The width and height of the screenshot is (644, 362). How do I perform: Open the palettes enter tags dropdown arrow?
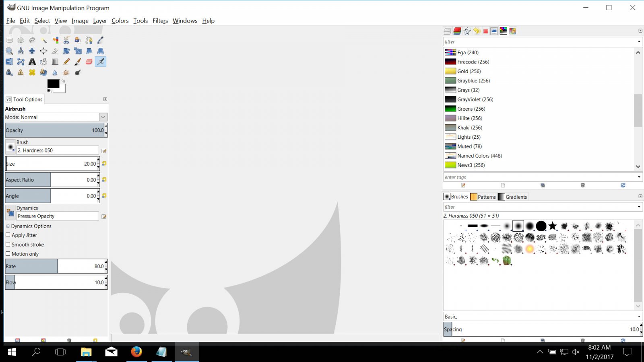[x=639, y=177]
